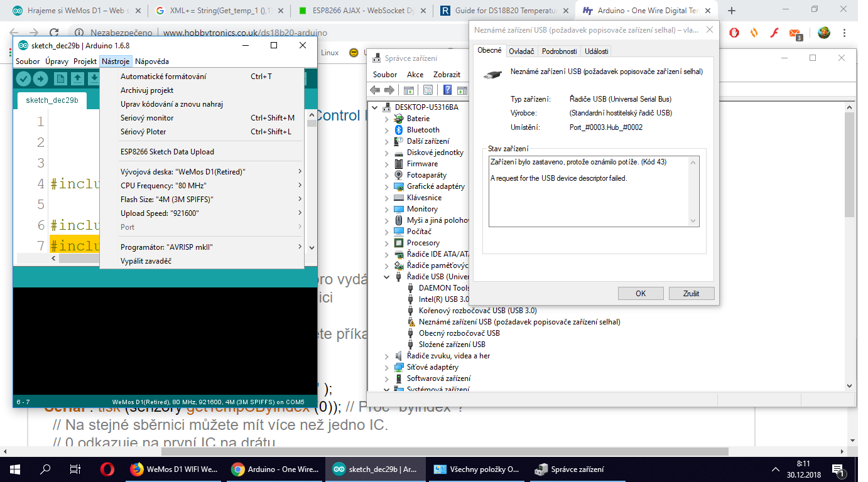Collapse the Řadiče USB node

tap(387, 277)
